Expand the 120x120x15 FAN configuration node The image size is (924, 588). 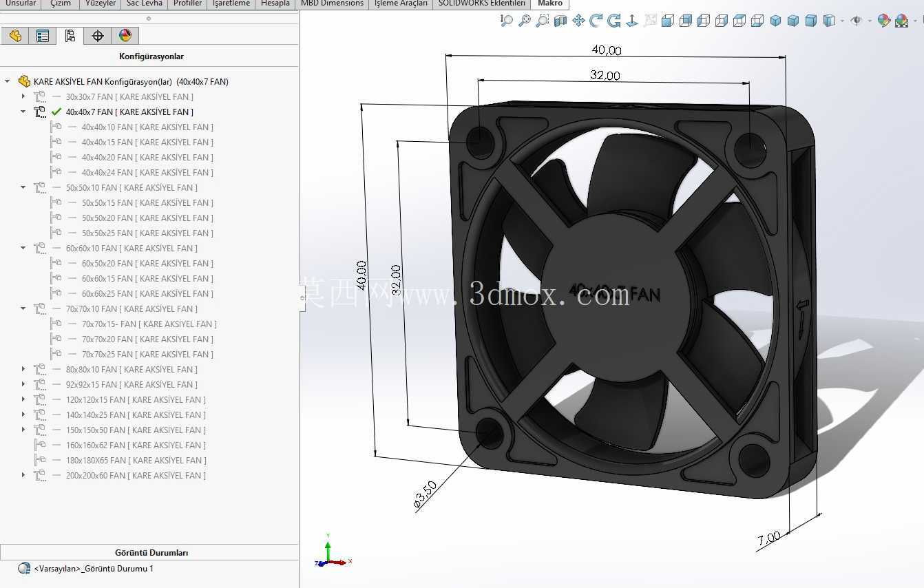point(23,399)
